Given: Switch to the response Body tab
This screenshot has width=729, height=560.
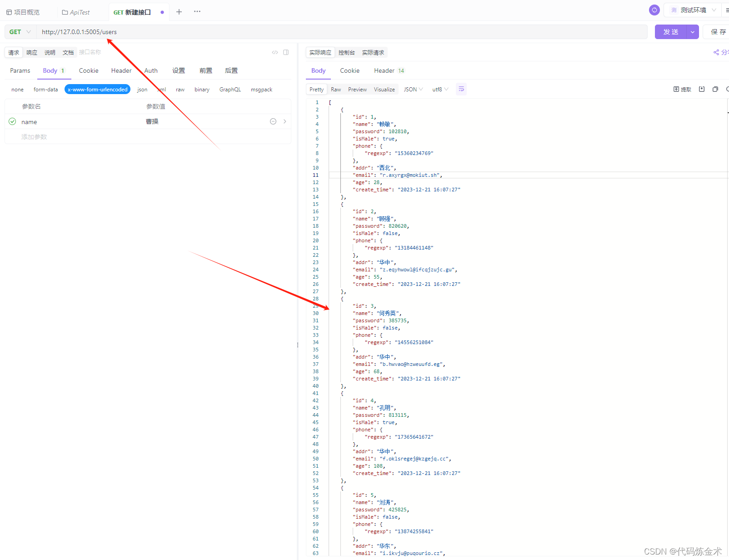Looking at the screenshot, I should [318, 70].
